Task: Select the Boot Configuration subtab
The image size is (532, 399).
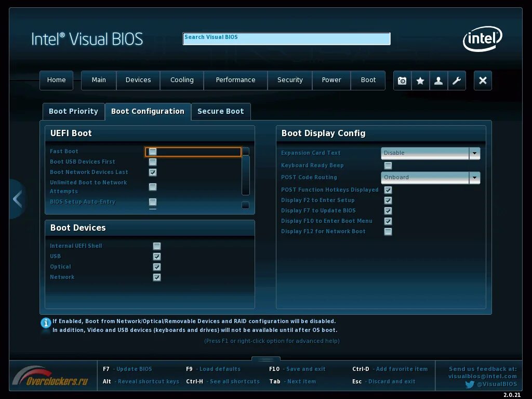Action: pos(148,112)
